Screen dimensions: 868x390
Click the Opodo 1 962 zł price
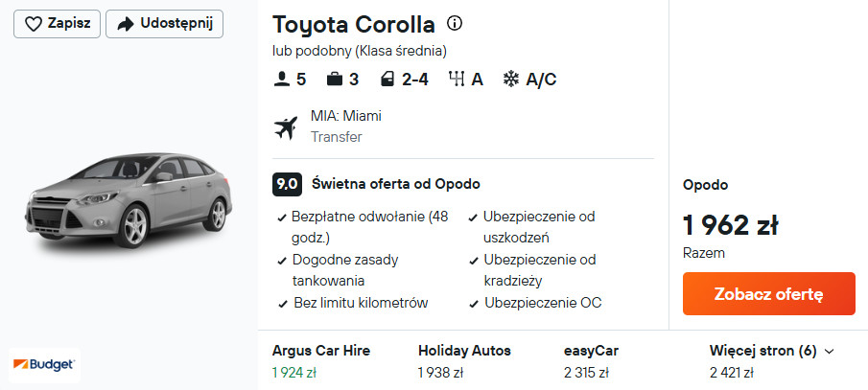click(x=730, y=226)
